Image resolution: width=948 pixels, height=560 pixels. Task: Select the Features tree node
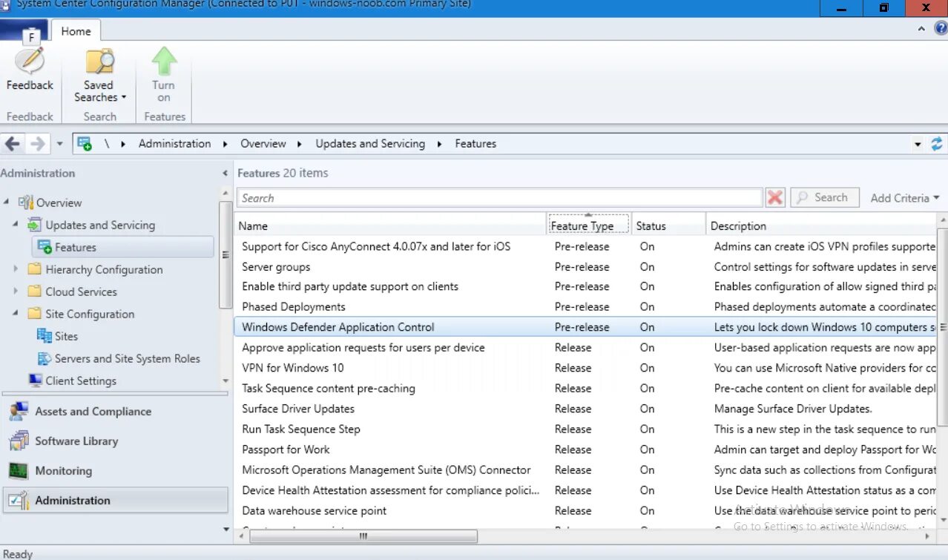tap(122, 247)
